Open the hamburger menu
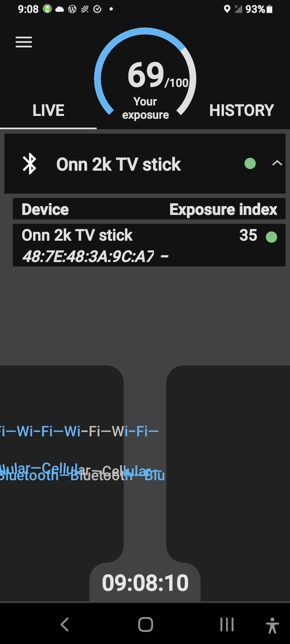 coord(24,42)
